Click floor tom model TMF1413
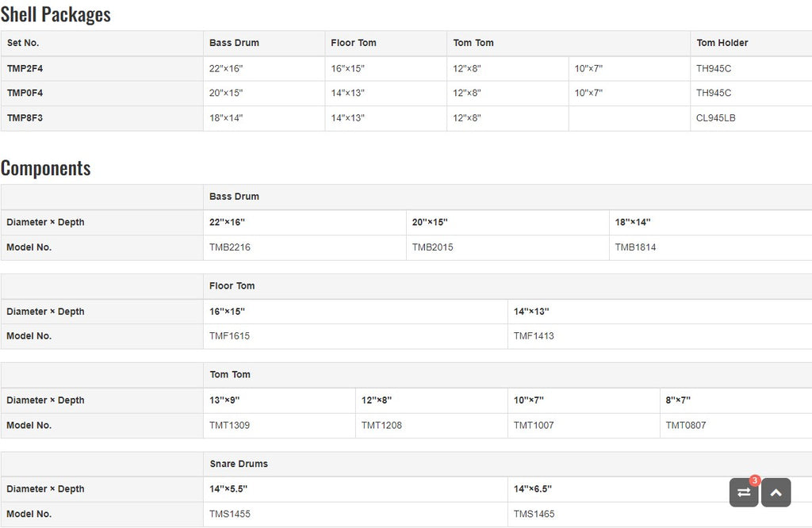This screenshot has width=812, height=528. (534, 336)
